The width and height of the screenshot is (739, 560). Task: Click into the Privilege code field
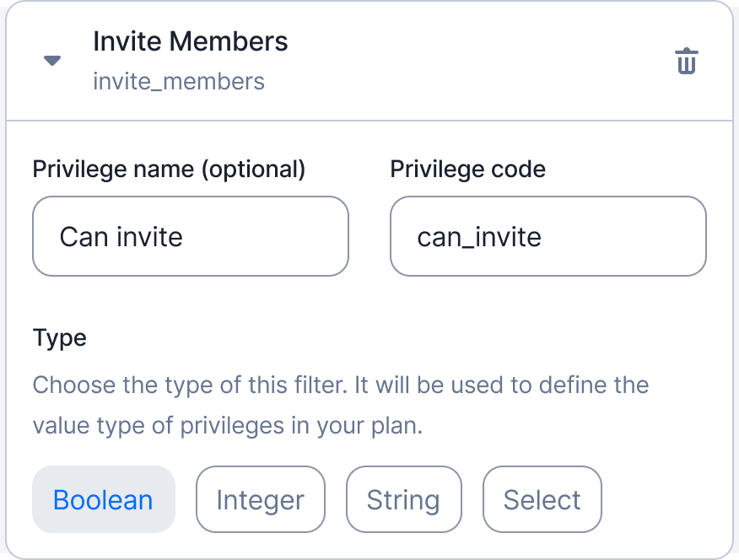(548, 236)
